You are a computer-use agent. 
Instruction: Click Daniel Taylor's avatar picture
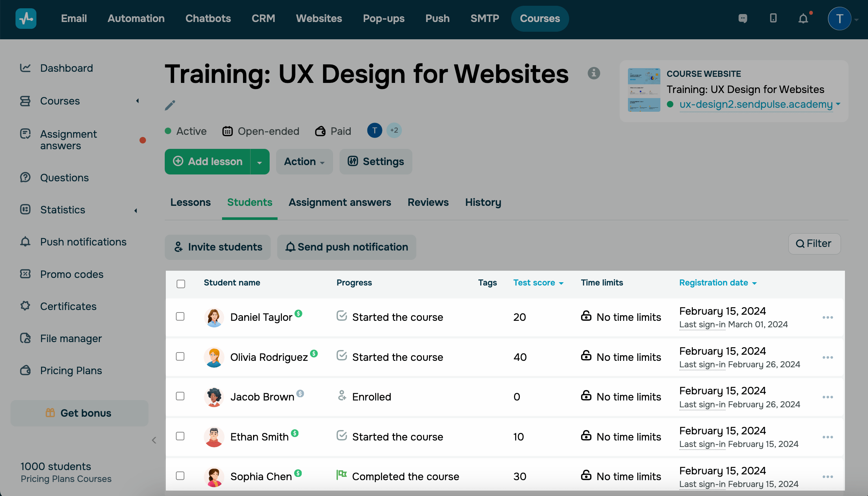click(x=214, y=318)
